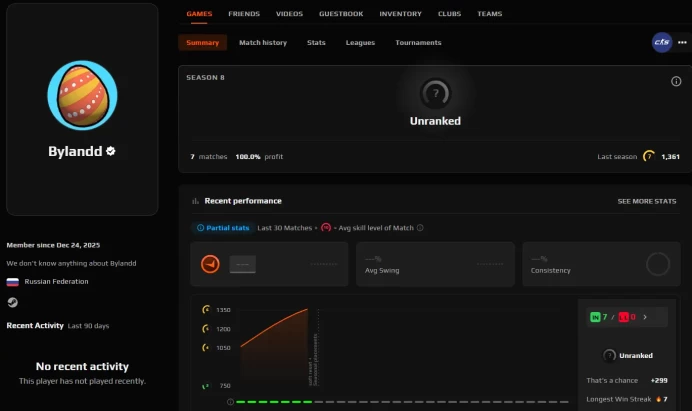
Task: Click the 'Recent Activity' heading
Action: [x=35, y=325]
